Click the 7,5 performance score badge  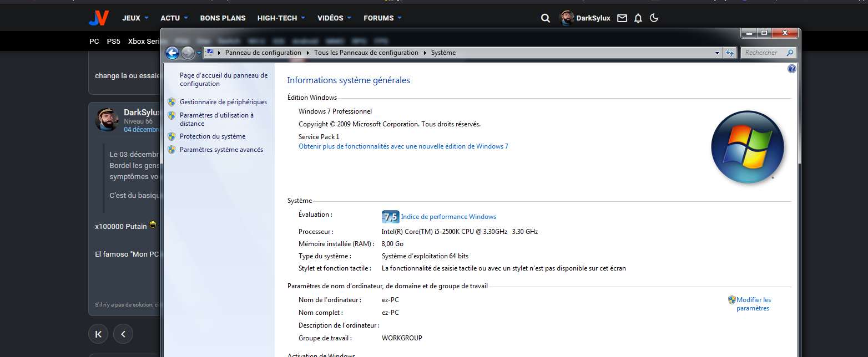[390, 217]
